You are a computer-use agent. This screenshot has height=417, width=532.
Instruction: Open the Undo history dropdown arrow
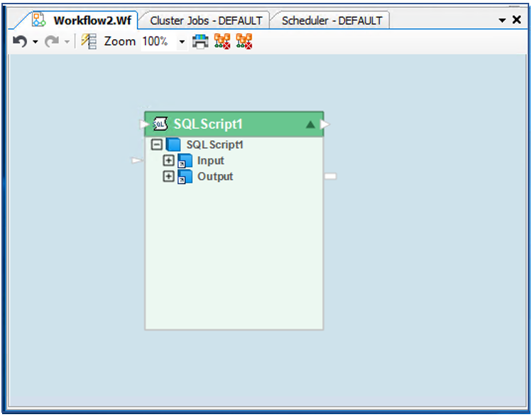point(36,43)
